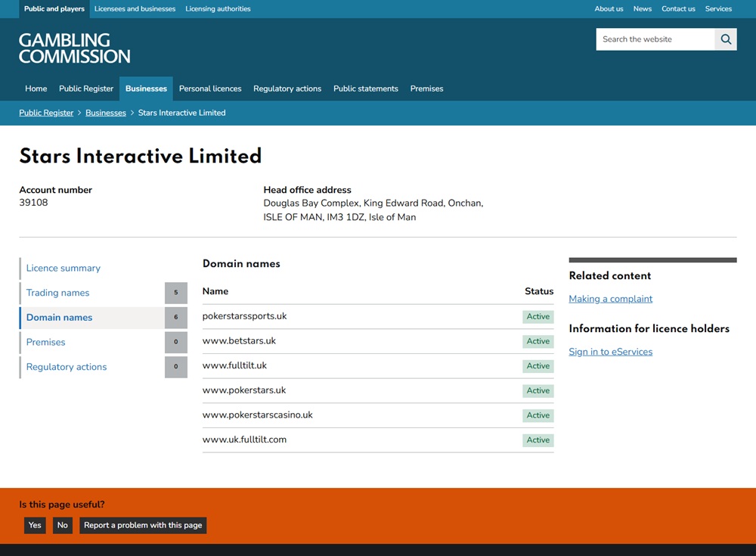Click the Trading names count badge
756x556 pixels.
point(176,293)
